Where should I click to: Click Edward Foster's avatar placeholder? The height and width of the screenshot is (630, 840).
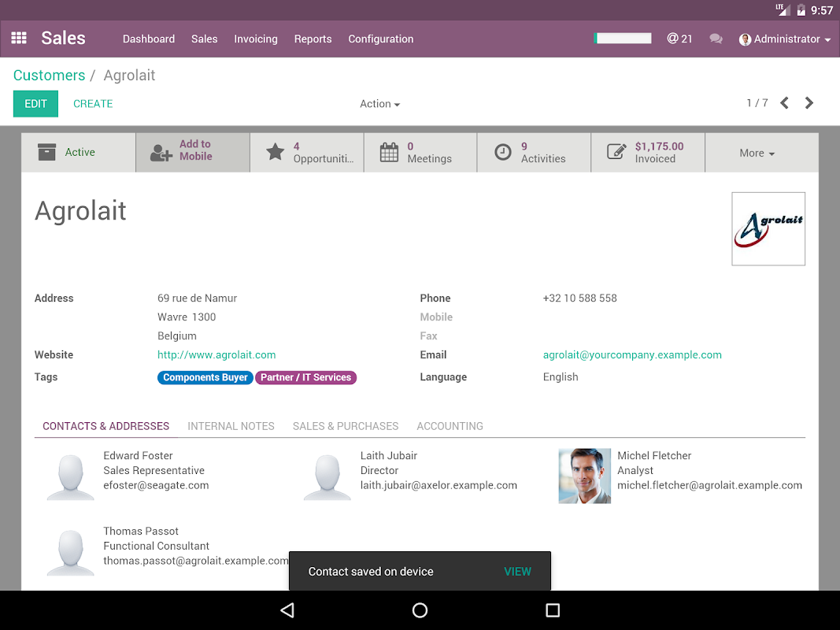70,476
